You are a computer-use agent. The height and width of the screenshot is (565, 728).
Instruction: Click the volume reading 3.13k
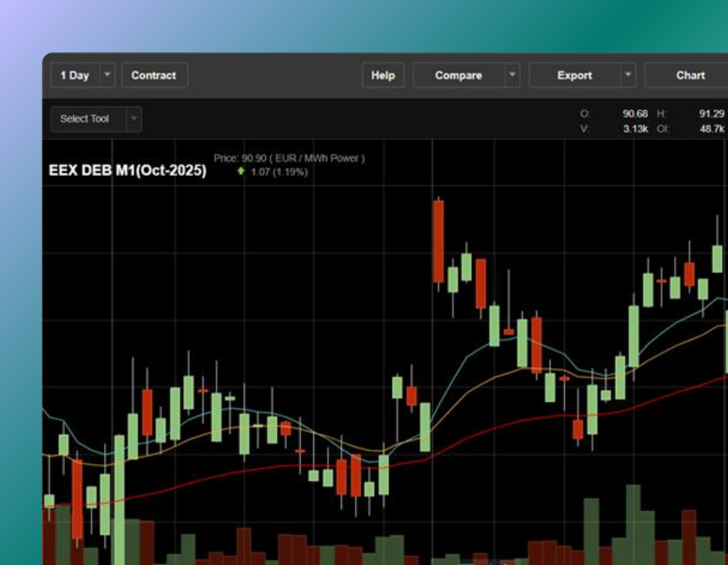[635, 129]
